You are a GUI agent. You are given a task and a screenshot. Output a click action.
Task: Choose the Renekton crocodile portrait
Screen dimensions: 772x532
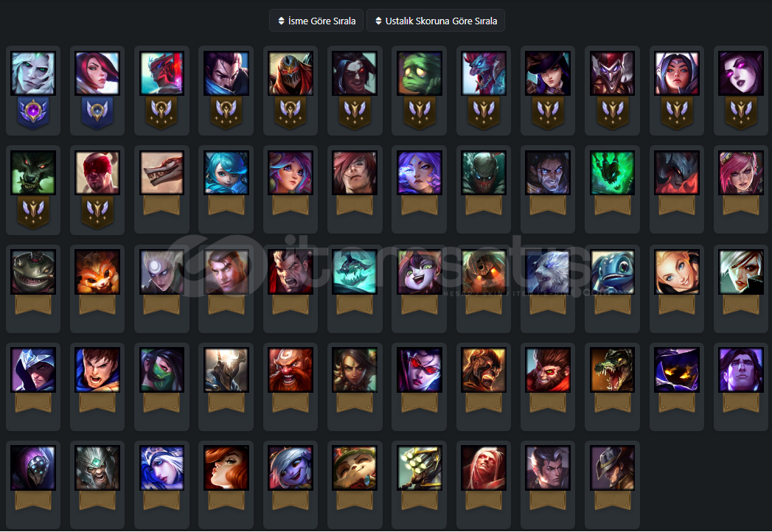613,370
